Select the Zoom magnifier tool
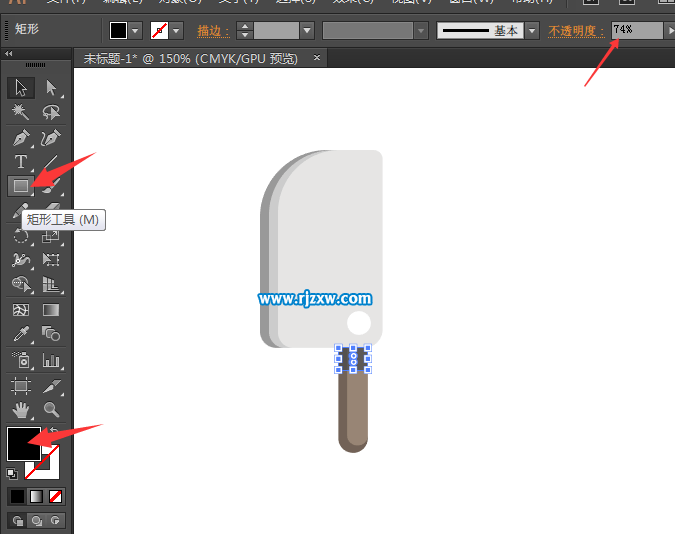Screen dimensions: 675x534 click(x=51, y=410)
